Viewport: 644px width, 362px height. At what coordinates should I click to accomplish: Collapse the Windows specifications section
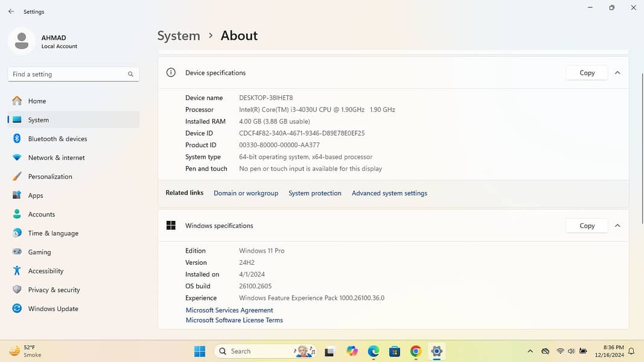pyautogui.click(x=617, y=226)
